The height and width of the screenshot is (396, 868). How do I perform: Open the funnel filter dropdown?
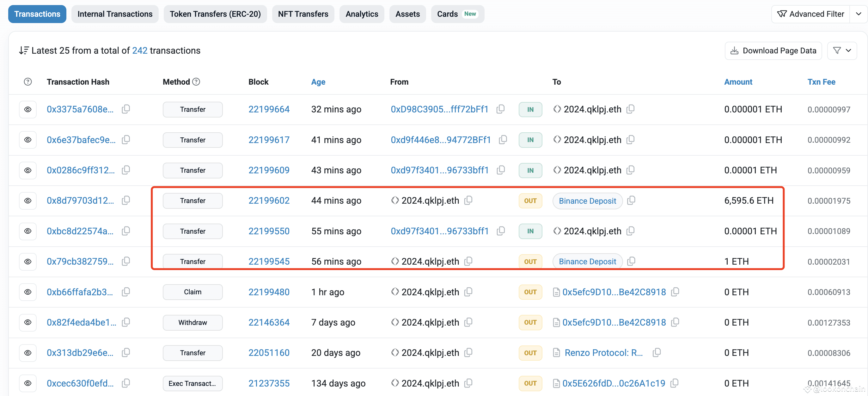tap(842, 51)
